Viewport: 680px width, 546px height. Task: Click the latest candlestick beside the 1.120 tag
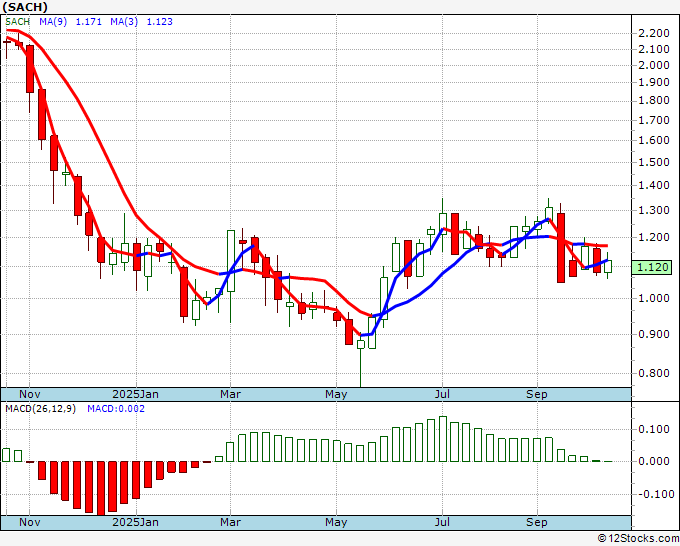608,266
